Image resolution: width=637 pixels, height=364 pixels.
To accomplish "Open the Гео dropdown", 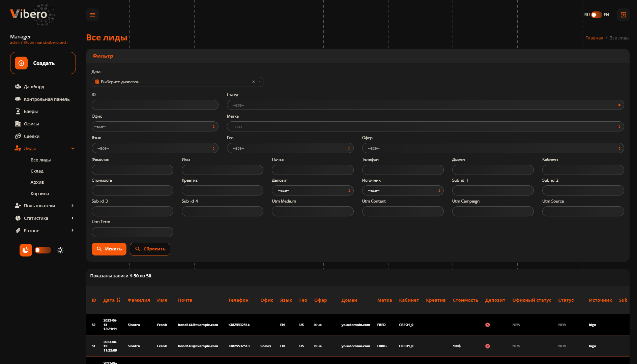I will tap(290, 148).
